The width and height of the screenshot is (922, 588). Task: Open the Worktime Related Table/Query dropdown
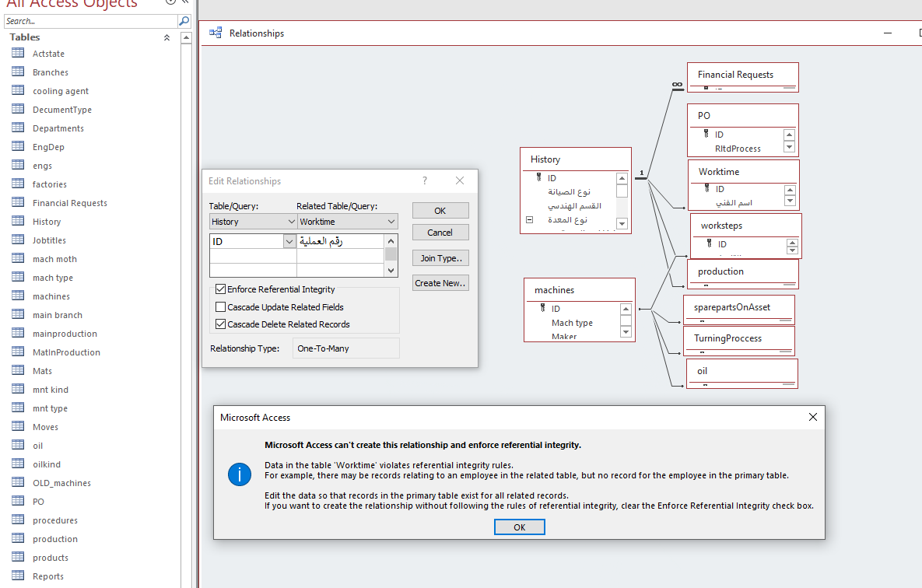pos(391,222)
